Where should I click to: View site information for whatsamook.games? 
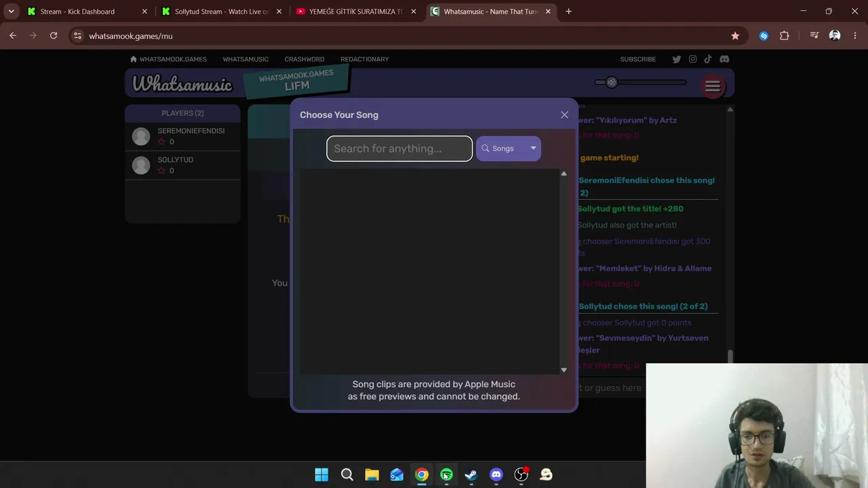(77, 36)
